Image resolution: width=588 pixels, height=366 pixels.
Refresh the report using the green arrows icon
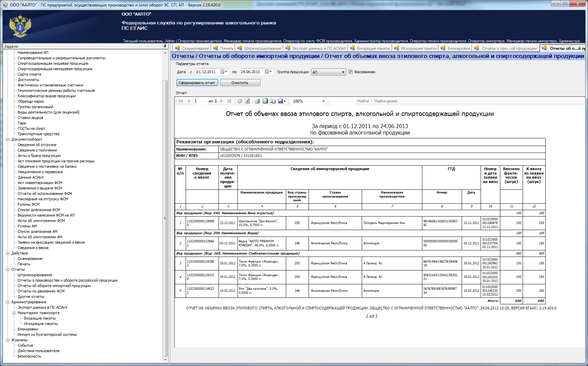tap(248, 101)
